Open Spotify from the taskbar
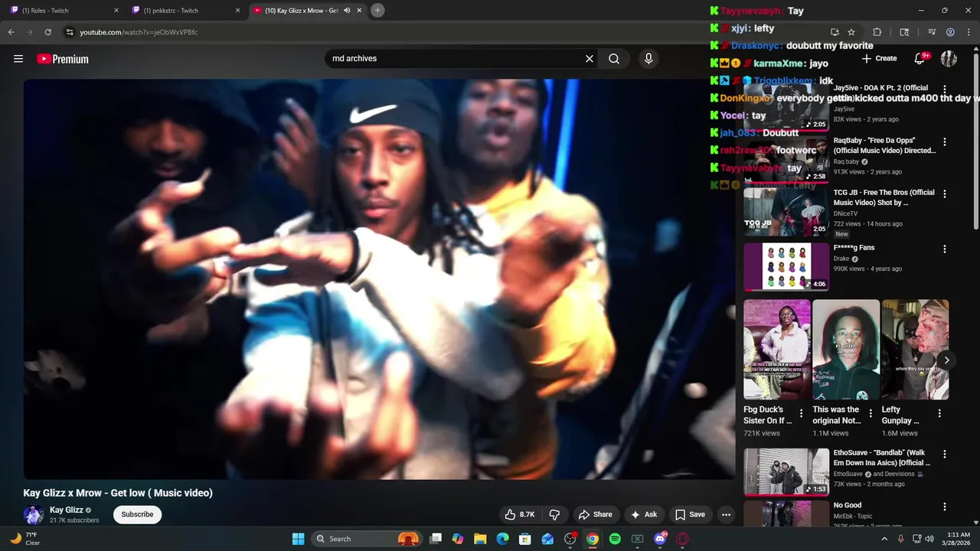980x551 pixels. pos(615,539)
